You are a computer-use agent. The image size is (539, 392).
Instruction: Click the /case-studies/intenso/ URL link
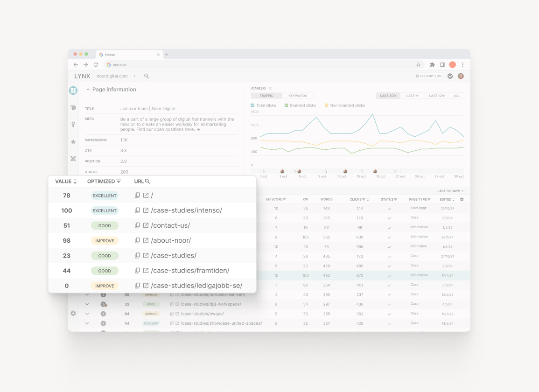pos(186,210)
